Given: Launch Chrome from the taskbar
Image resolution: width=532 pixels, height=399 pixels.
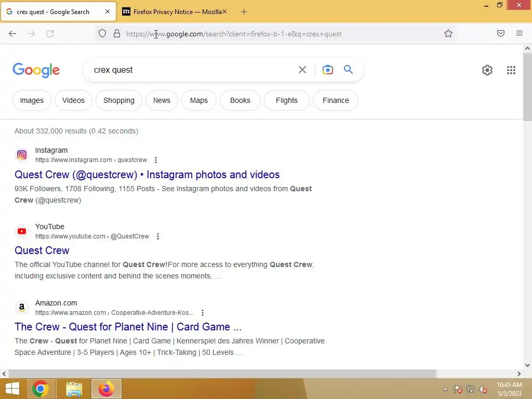Looking at the screenshot, I should 41,389.
